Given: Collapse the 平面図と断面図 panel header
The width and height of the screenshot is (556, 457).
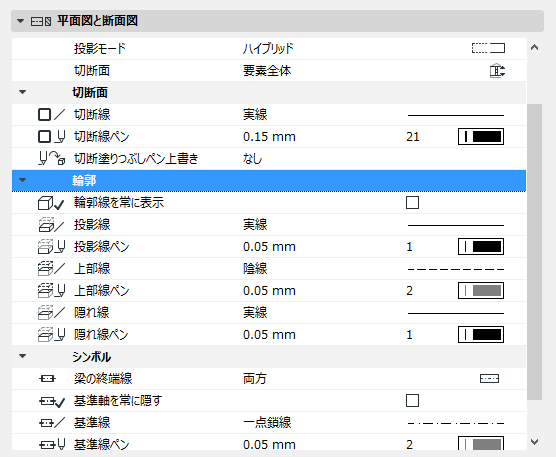Looking at the screenshot, I should point(21,21).
